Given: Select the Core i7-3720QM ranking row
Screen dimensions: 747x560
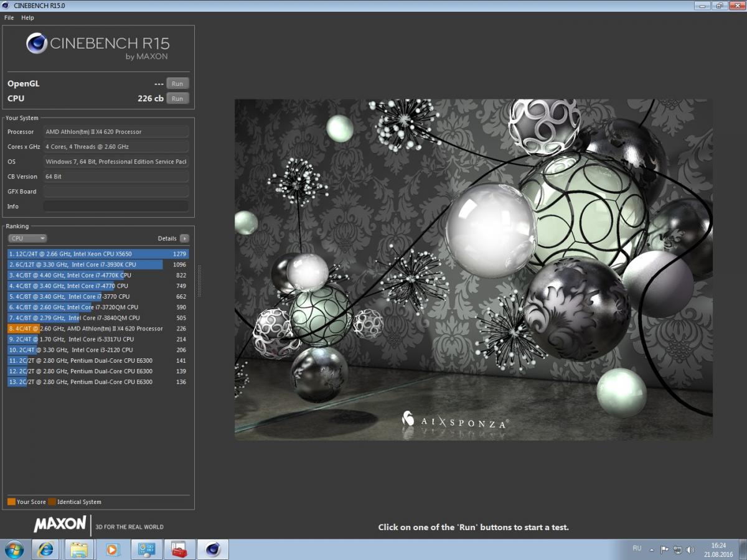Looking at the screenshot, I should click(x=98, y=307).
